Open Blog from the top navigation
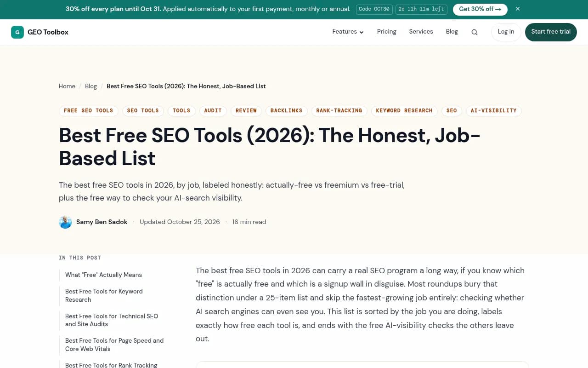588x368 pixels. pyautogui.click(x=452, y=32)
